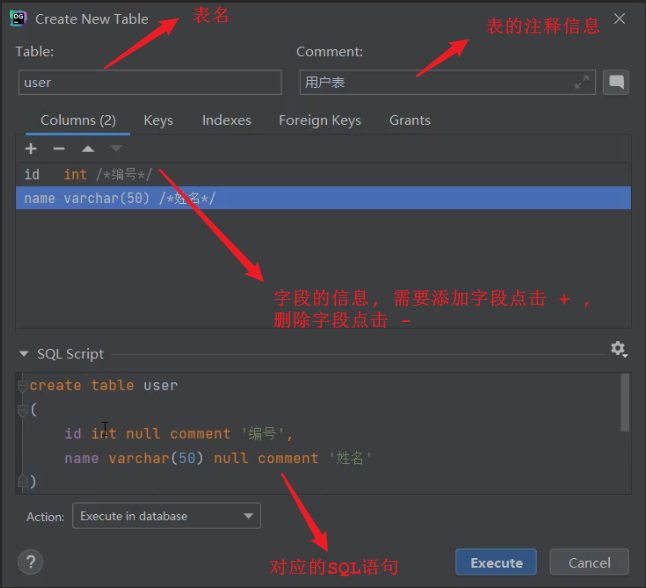This screenshot has width=646, height=588.
Task: Collapse the create table fold marker
Action: 22,386
